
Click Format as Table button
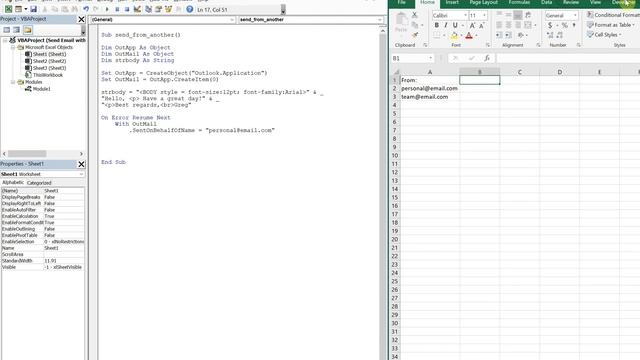(611, 25)
